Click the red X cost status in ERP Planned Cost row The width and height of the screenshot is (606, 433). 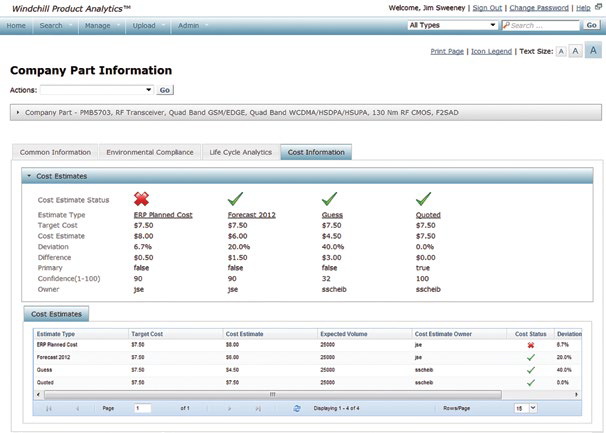click(x=531, y=345)
